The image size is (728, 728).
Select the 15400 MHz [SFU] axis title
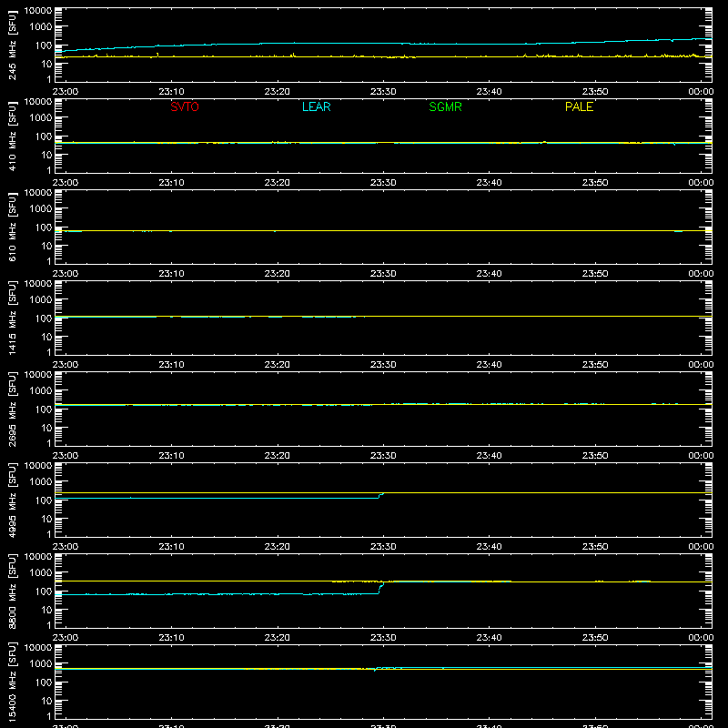tap(12, 682)
